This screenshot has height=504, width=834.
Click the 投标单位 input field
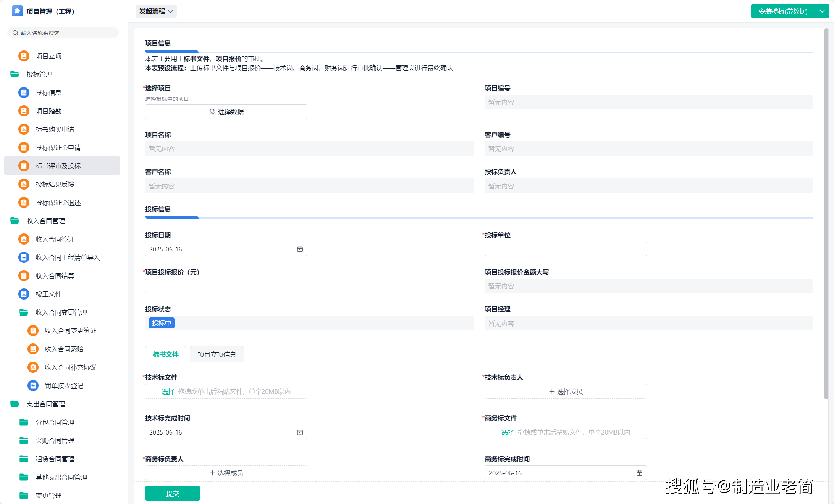click(x=566, y=249)
